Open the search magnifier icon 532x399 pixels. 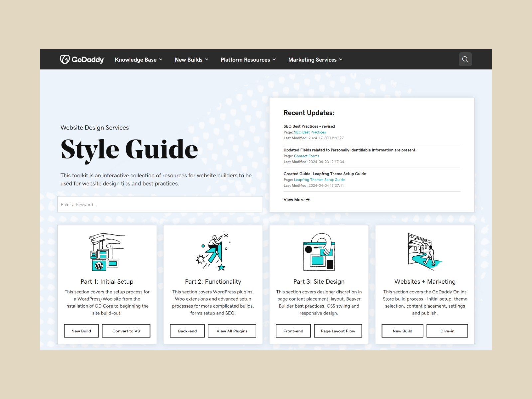pyautogui.click(x=465, y=59)
